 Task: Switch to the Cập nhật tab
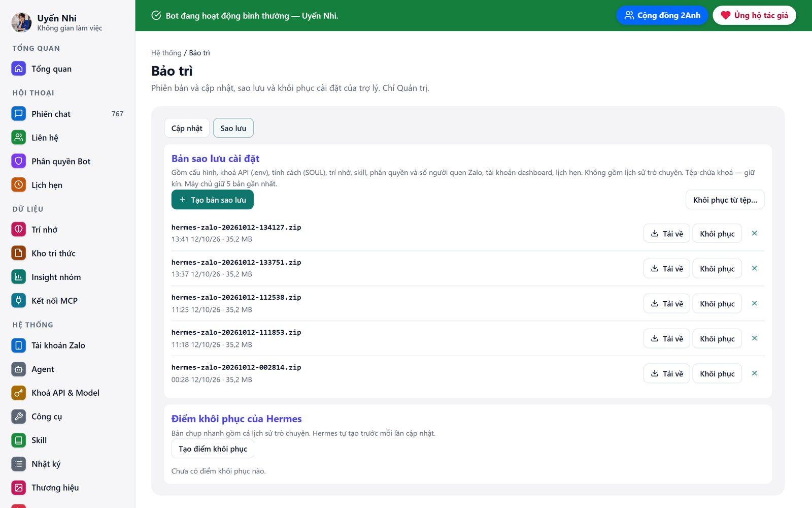(187, 128)
